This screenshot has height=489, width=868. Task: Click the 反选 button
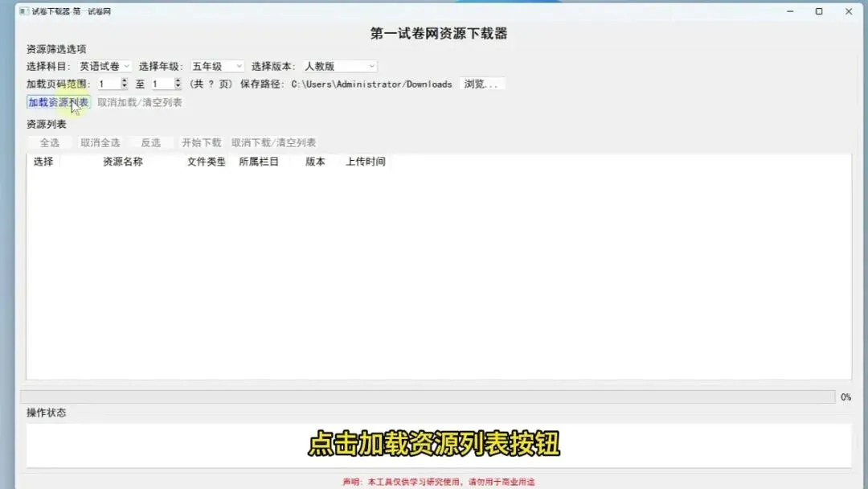(150, 143)
